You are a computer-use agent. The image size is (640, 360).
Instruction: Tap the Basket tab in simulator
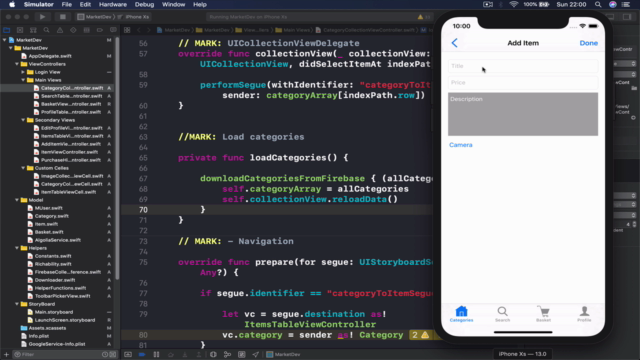click(x=543, y=314)
